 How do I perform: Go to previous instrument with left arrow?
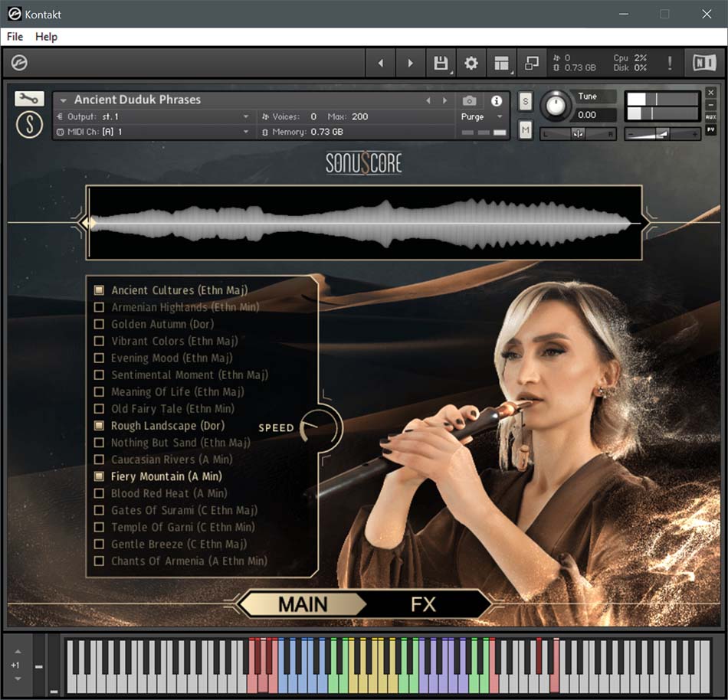pyautogui.click(x=381, y=63)
